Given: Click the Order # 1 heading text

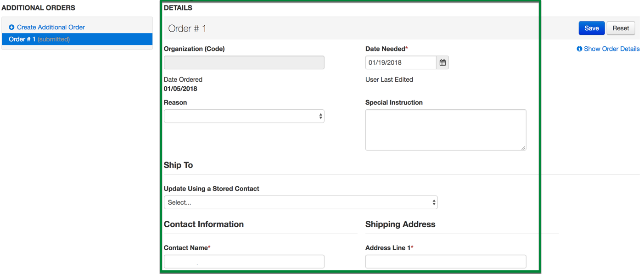Looking at the screenshot, I should (x=187, y=28).
